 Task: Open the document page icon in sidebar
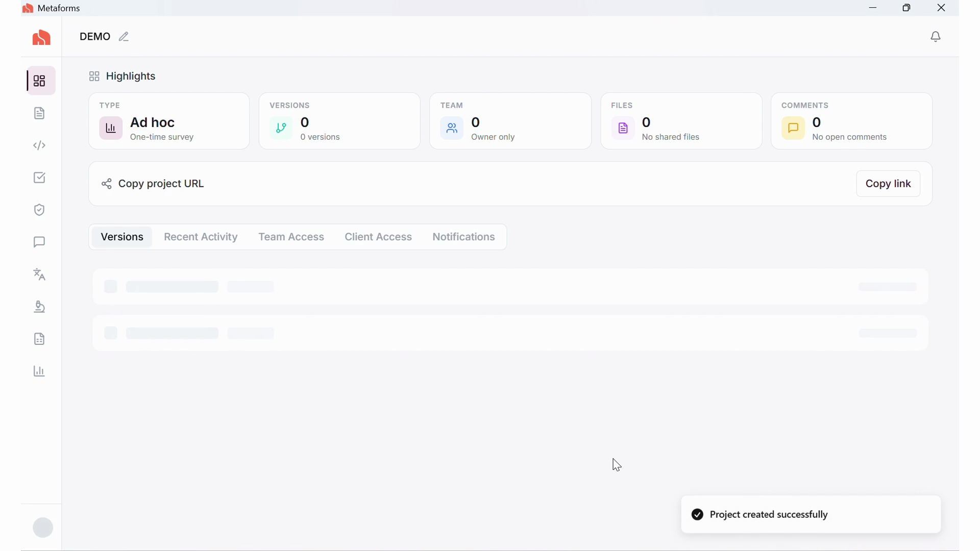point(40,113)
